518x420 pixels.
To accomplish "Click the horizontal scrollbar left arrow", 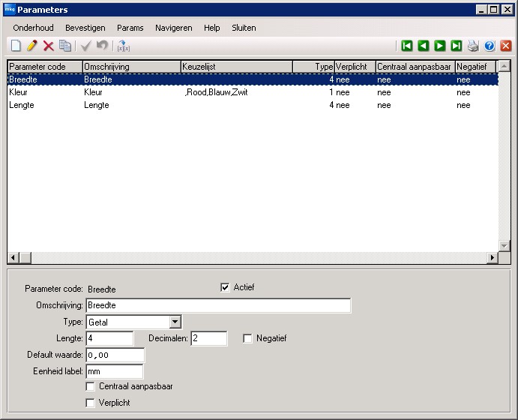I will pyautogui.click(x=13, y=257).
